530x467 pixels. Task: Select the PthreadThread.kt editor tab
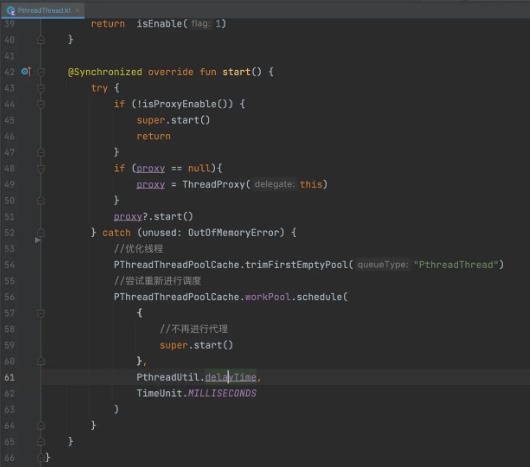pyautogui.click(x=43, y=10)
